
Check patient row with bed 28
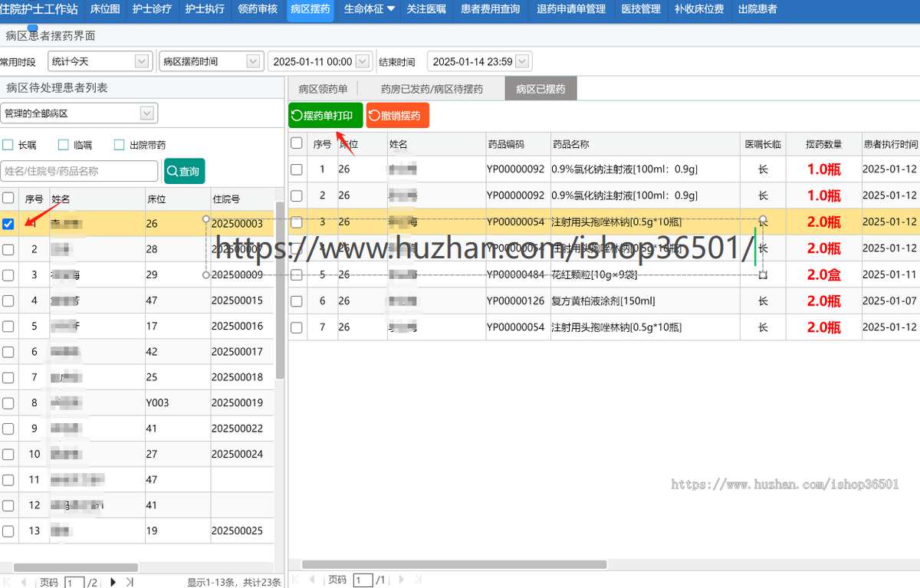[x=8, y=249]
